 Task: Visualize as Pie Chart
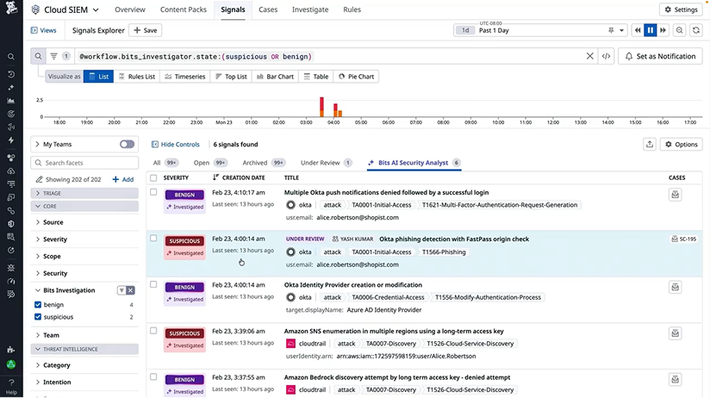pos(356,77)
